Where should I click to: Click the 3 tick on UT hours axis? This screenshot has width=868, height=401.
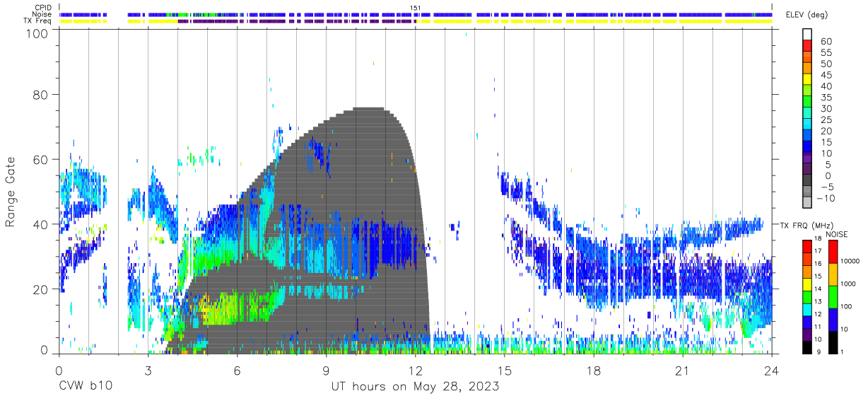click(x=148, y=371)
